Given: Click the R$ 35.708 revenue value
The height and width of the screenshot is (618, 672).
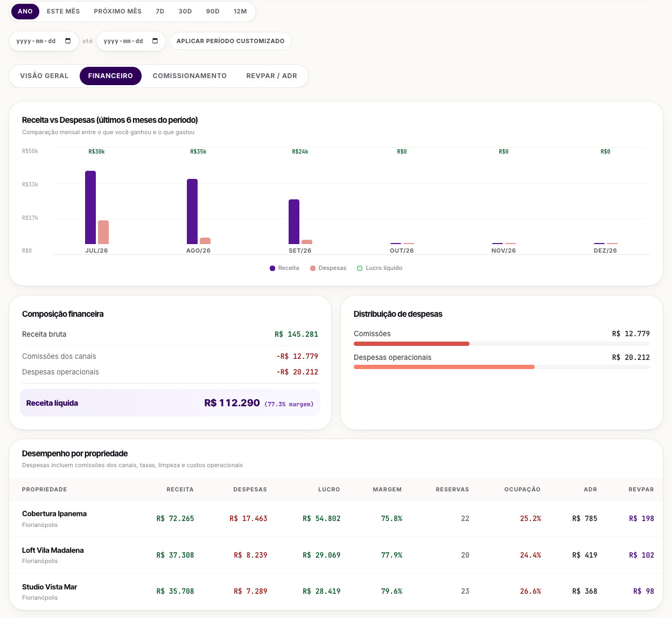Looking at the screenshot, I should click(175, 591).
